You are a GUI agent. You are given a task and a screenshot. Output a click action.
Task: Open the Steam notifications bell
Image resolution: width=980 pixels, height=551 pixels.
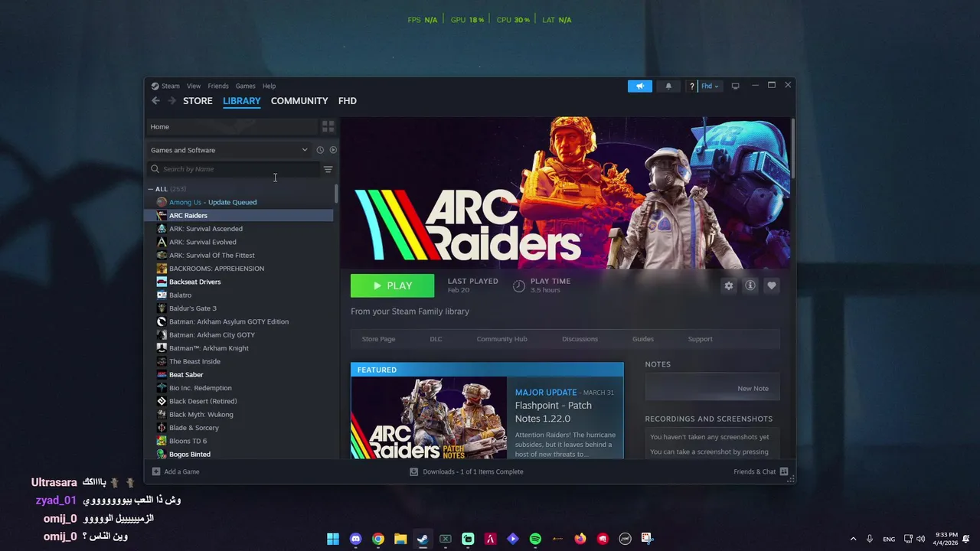click(668, 86)
